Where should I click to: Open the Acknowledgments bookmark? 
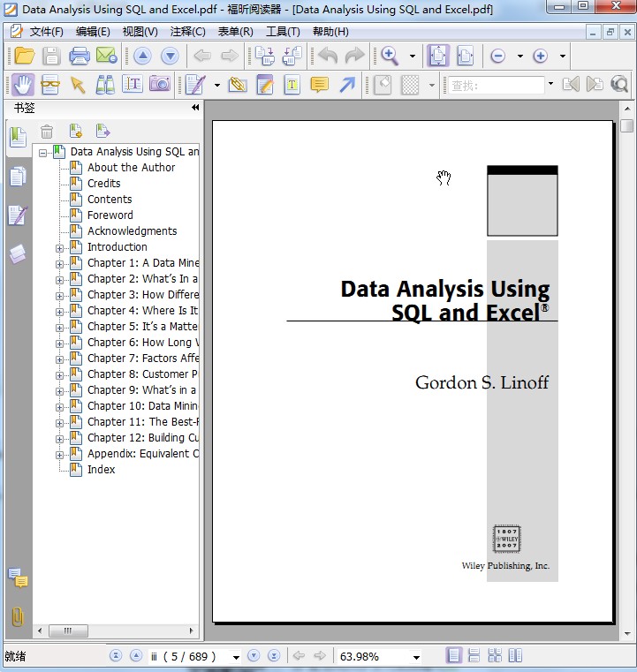tap(132, 231)
